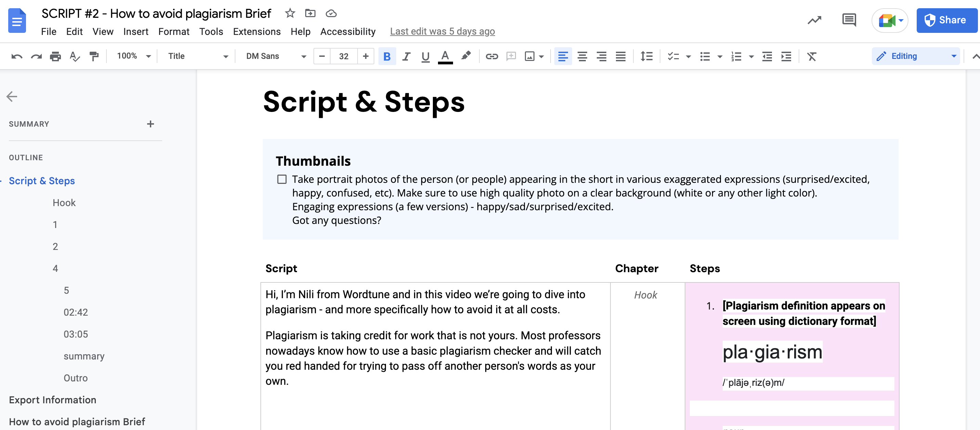
Task: Open the Format menu
Action: (173, 31)
